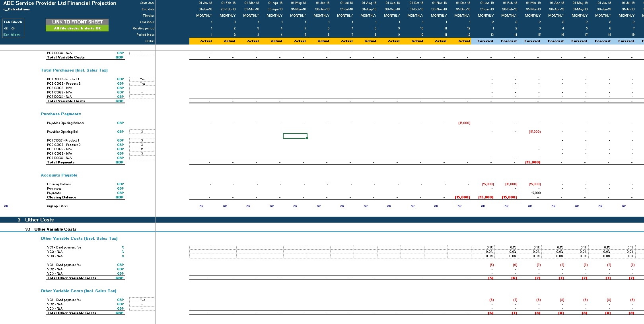This screenshot has height=324, width=644.
Task: Select the 'Yes' input for VC1 Card payment fee
Action: pos(142,300)
